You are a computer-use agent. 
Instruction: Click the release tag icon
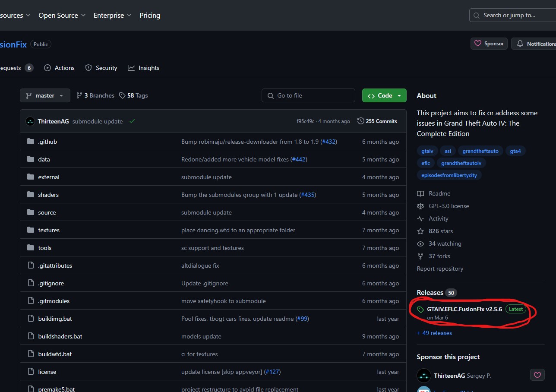420,310
